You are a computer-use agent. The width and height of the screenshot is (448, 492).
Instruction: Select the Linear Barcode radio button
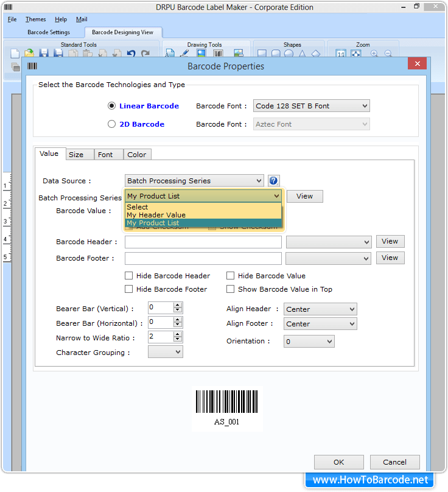pos(111,106)
